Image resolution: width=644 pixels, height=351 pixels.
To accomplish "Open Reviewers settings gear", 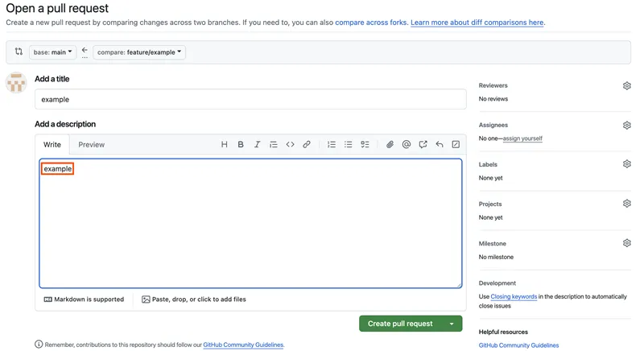I will [x=626, y=85].
